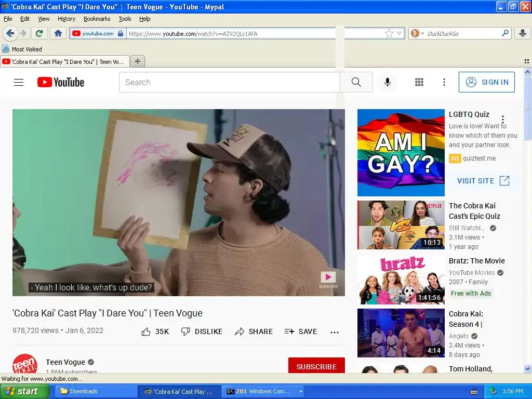Screen dimensions: 532x399
Task: Go back with the browser back arrow
Action: [10, 33]
